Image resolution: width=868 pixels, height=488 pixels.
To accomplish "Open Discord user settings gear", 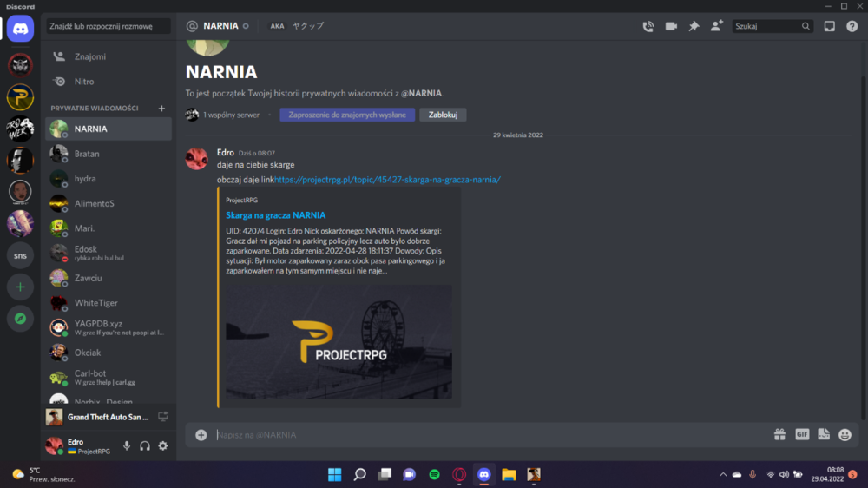I will tap(163, 446).
